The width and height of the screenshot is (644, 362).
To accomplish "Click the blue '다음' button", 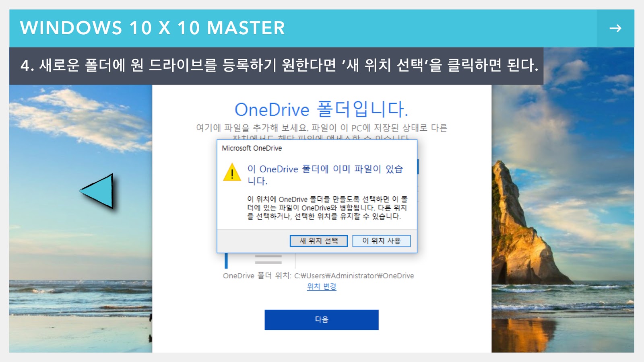I will tap(322, 320).
